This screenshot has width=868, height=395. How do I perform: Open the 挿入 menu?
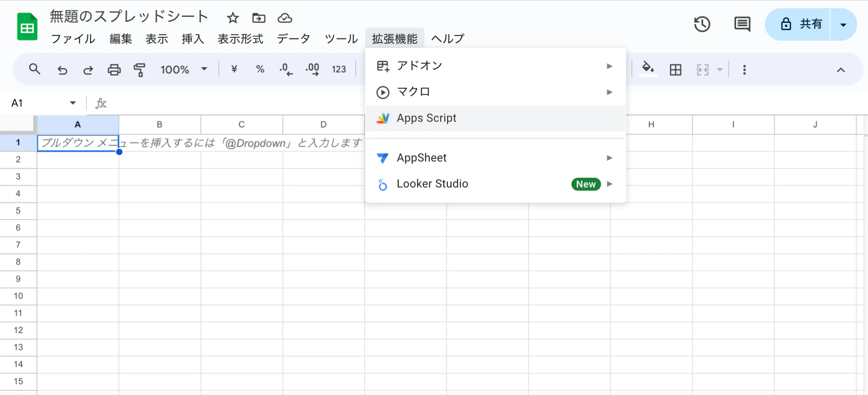tap(193, 39)
